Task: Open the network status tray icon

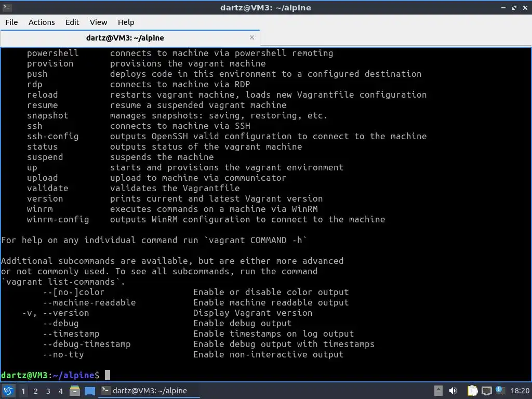Action: point(486,391)
